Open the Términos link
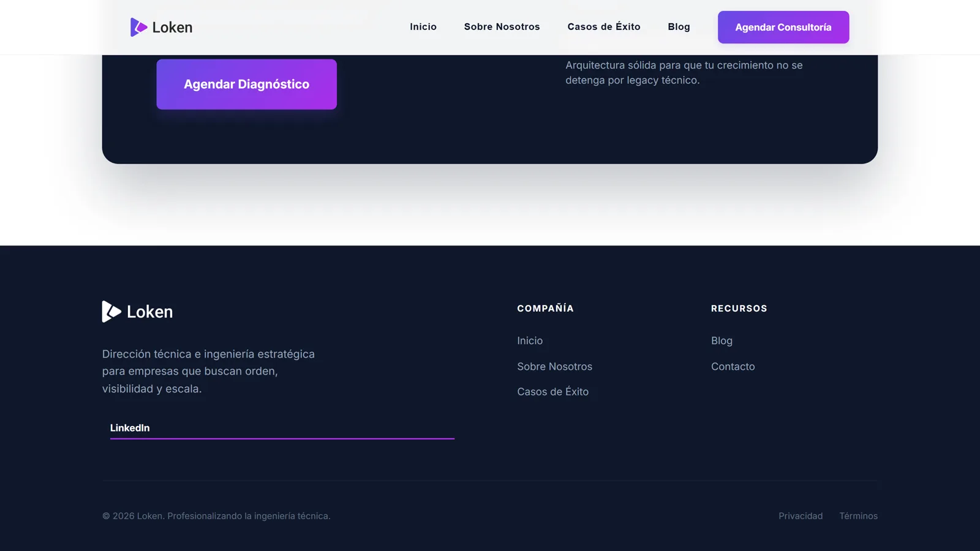The image size is (980, 551). 858,516
